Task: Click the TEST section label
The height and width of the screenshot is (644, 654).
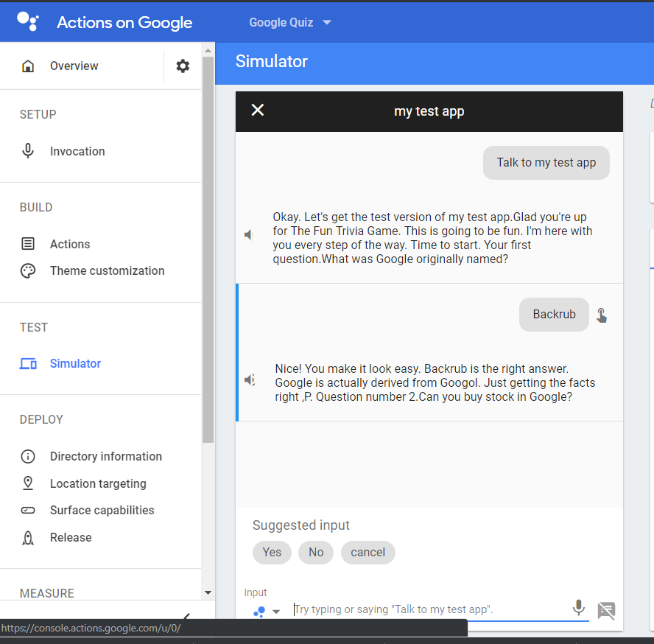Action: (x=34, y=327)
